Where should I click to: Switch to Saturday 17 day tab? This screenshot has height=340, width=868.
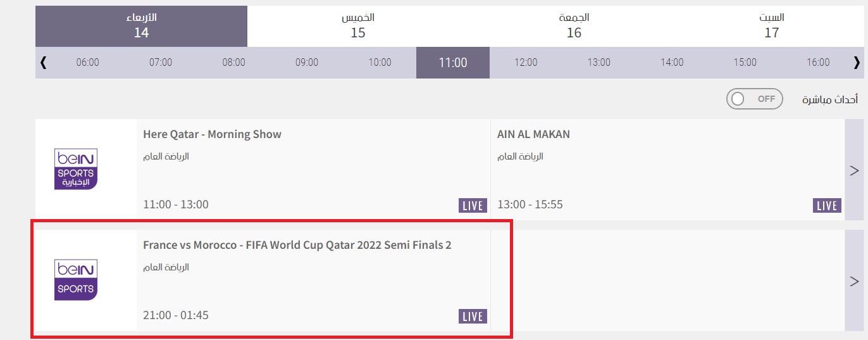click(x=771, y=26)
